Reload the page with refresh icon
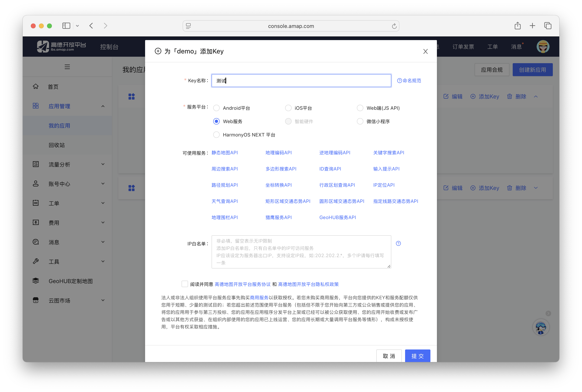Screen dimensions: 582x392 pyautogui.click(x=394, y=26)
